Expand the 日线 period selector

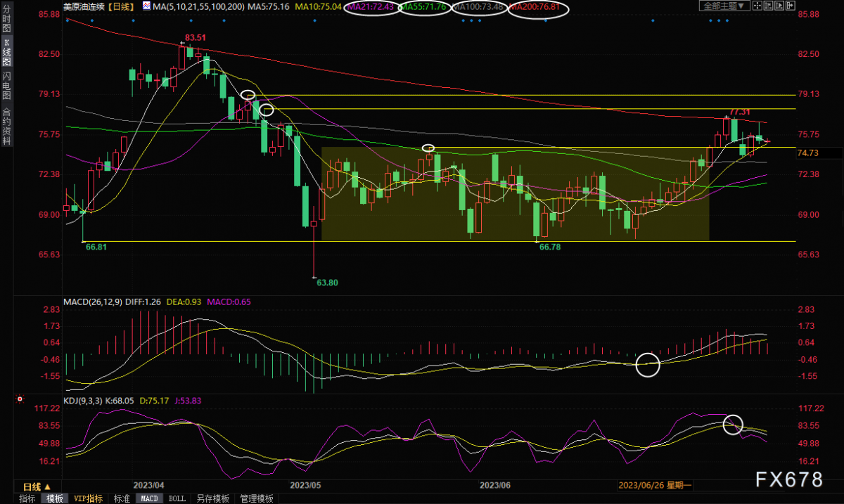click(x=37, y=486)
